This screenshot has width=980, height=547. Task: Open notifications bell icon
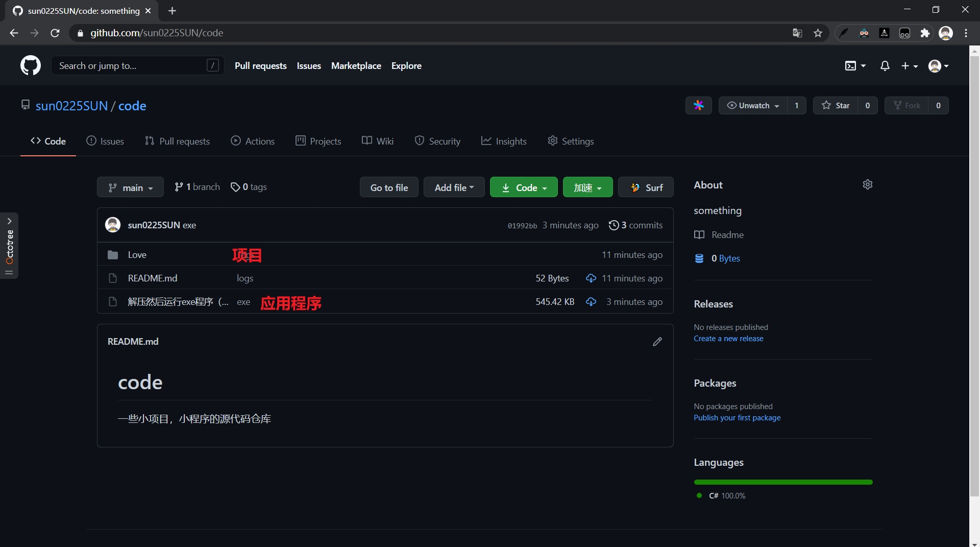pyautogui.click(x=885, y=66)
